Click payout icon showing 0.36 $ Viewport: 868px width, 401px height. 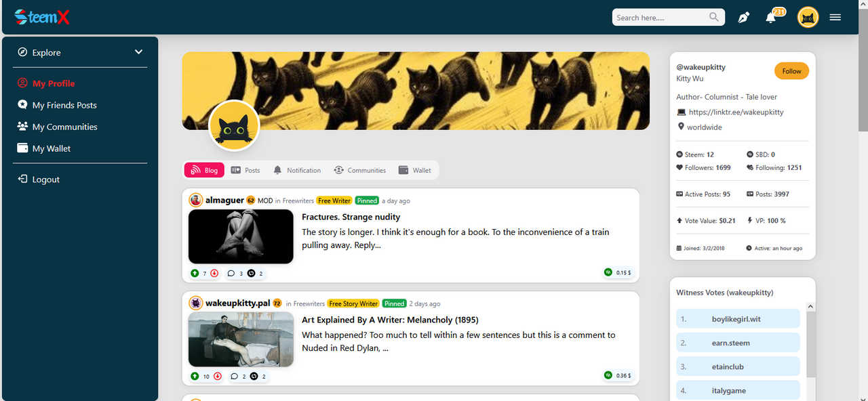pyautogui.click(x=608, y=375)
